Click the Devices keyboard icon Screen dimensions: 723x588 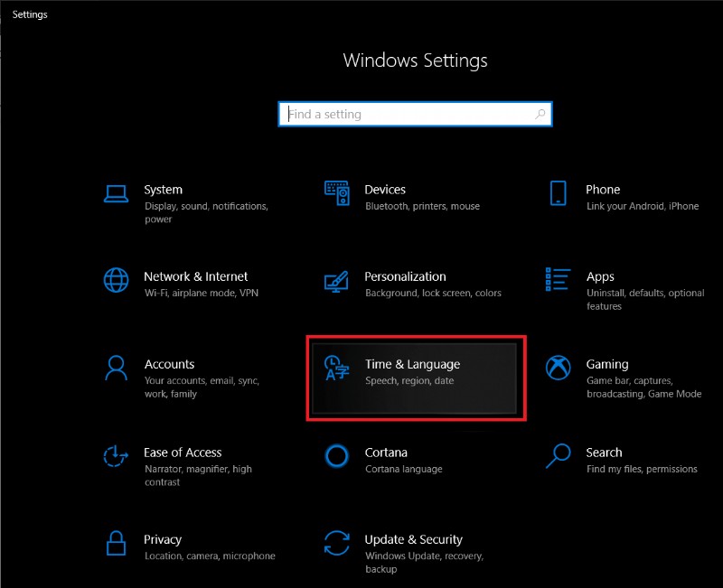335,191
